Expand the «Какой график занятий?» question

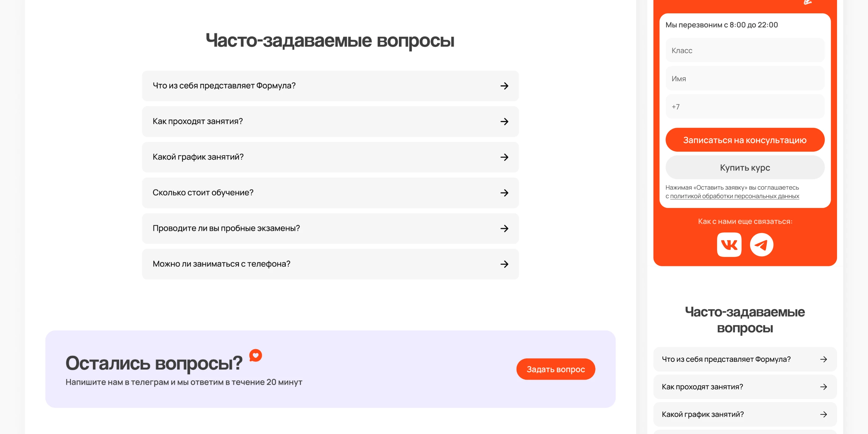(330, 157)
